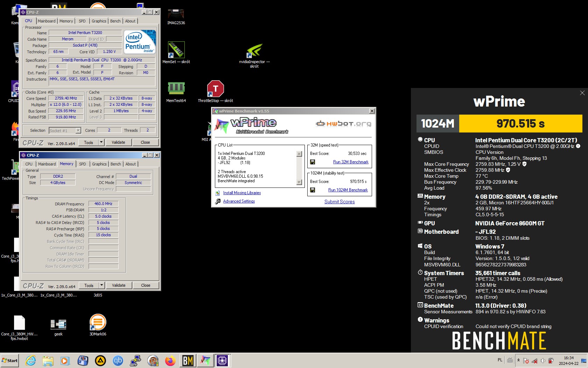The height and width of the screenshot is (368, 588).
Task: Click the save icon beside the 32M best score
Action: click(313, 162)
